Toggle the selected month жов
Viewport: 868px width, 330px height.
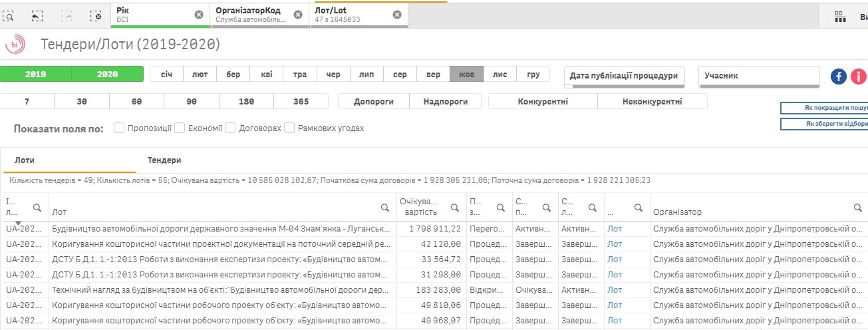pos(466,74)
